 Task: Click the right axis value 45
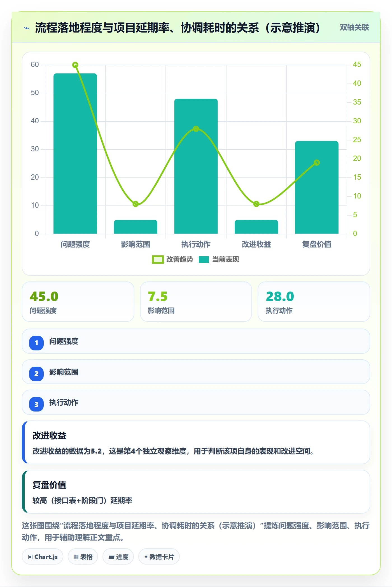[357, 65]
